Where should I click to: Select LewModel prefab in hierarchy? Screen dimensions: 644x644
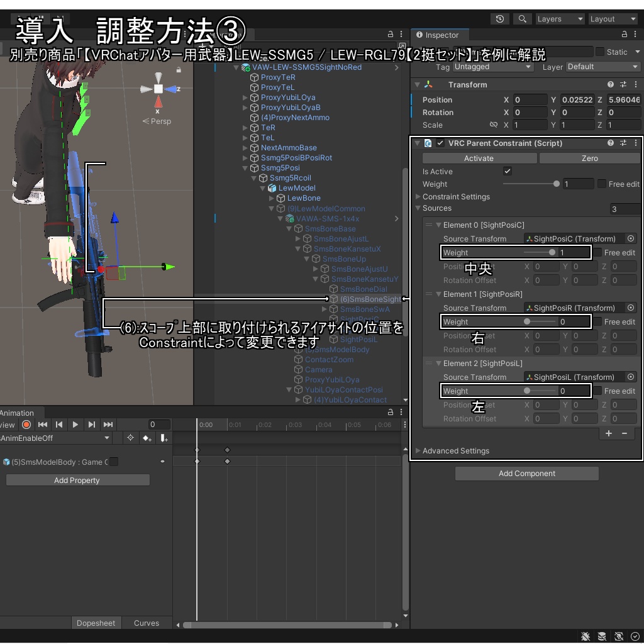[297, 187]
